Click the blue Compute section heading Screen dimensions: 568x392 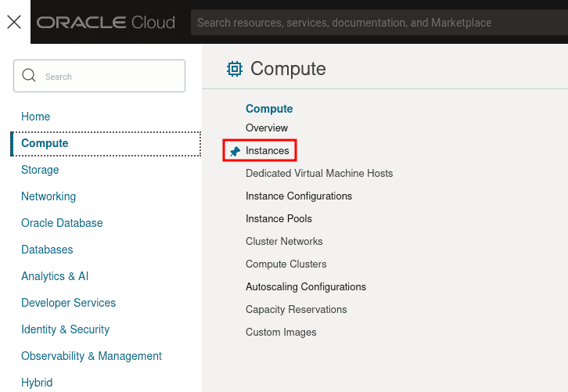(269, 109)
